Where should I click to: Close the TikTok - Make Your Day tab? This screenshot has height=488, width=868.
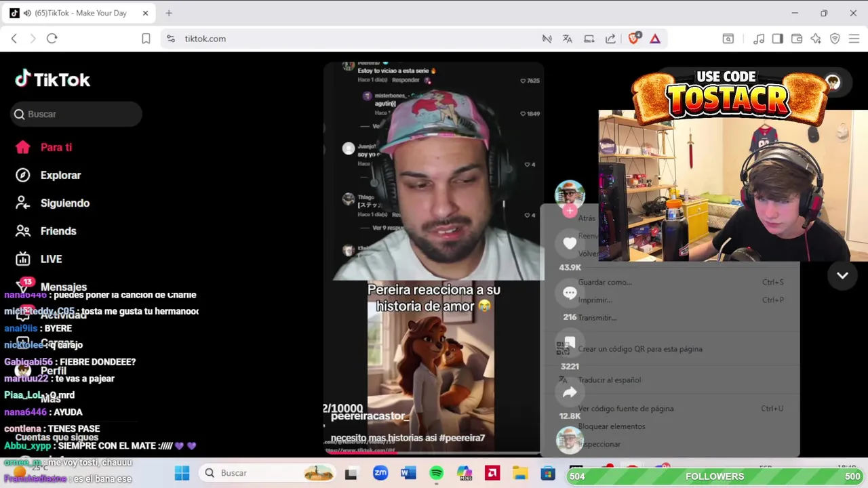[x=145, y=13]
